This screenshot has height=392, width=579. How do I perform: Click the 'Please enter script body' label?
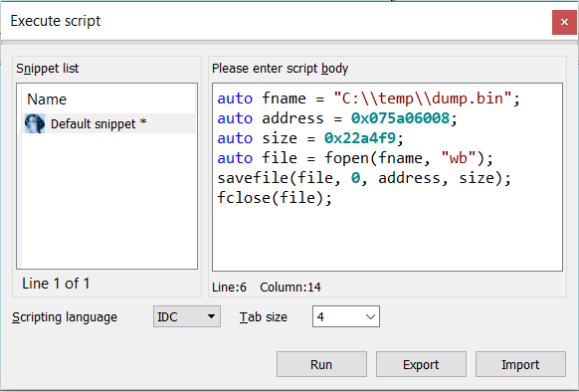[x=280, y=69]
